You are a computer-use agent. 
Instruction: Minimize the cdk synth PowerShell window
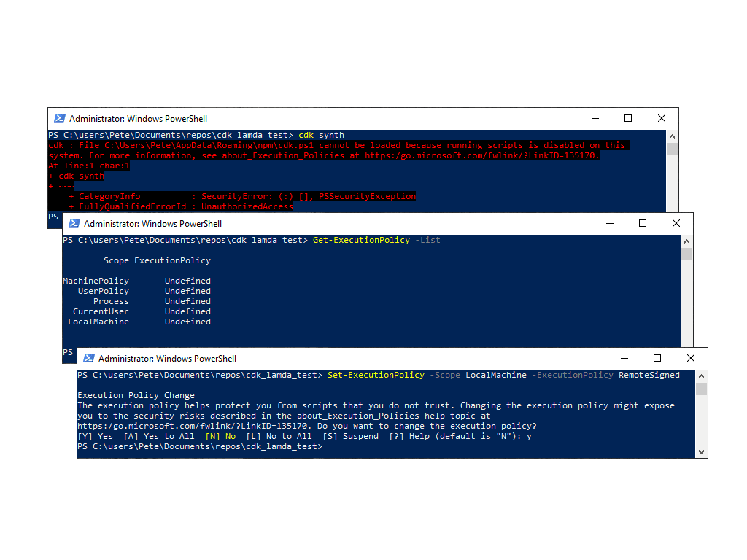click(595, 119)
